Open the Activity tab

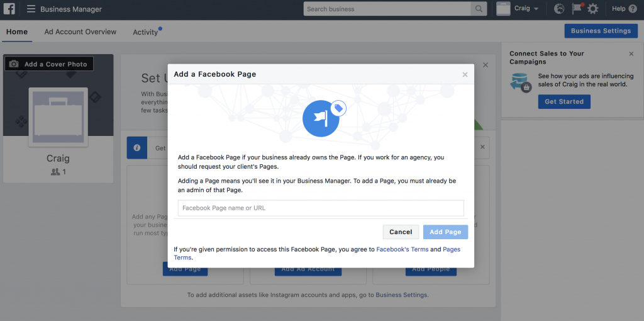pos(145,32)
